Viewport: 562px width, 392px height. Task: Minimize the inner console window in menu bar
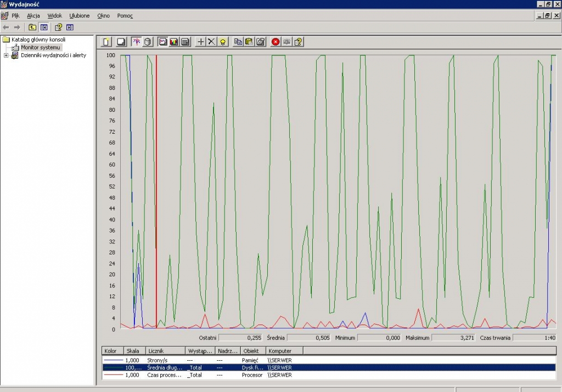[540, 15]
